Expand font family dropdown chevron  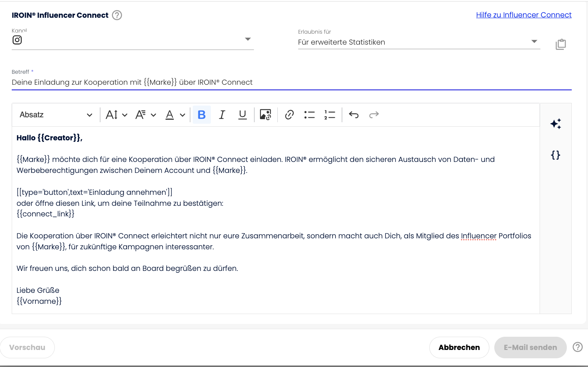153,115
